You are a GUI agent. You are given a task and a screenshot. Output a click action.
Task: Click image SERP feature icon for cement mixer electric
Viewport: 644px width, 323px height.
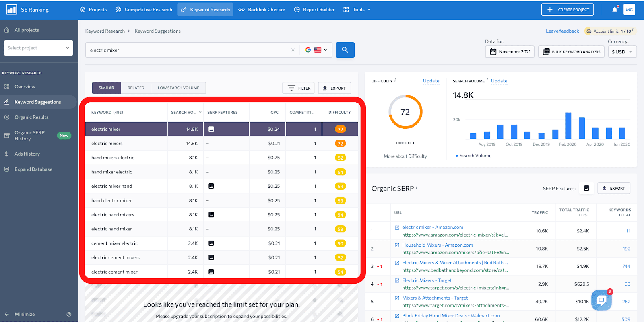click(x=211, y=243)
